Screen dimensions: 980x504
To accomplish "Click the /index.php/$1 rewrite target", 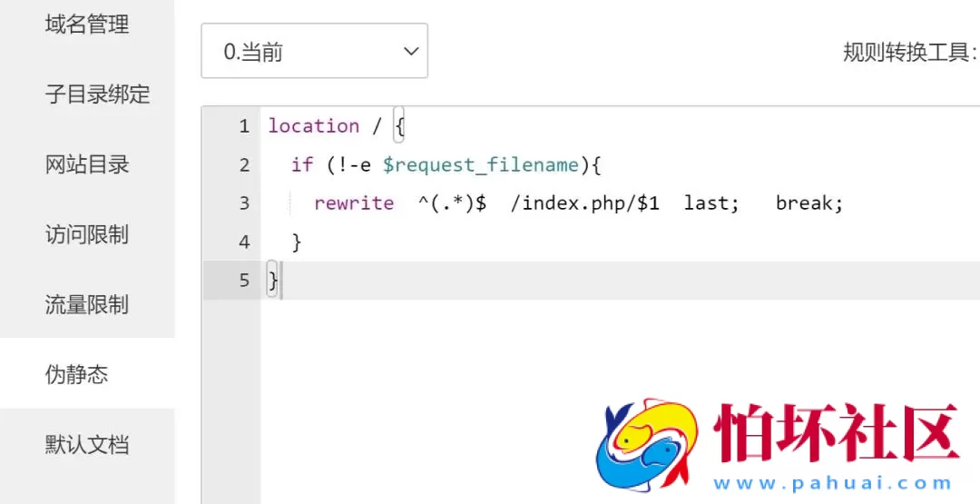I will point(585,203).
